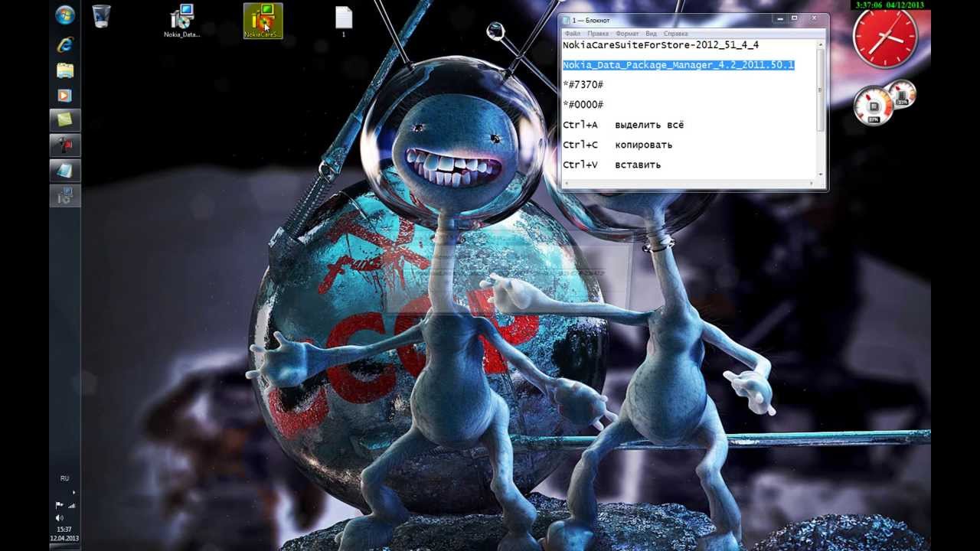Viewport: 980px width, 551px height.
Task: Open the Вид menu in Notepad
Action: coord(651,34)
